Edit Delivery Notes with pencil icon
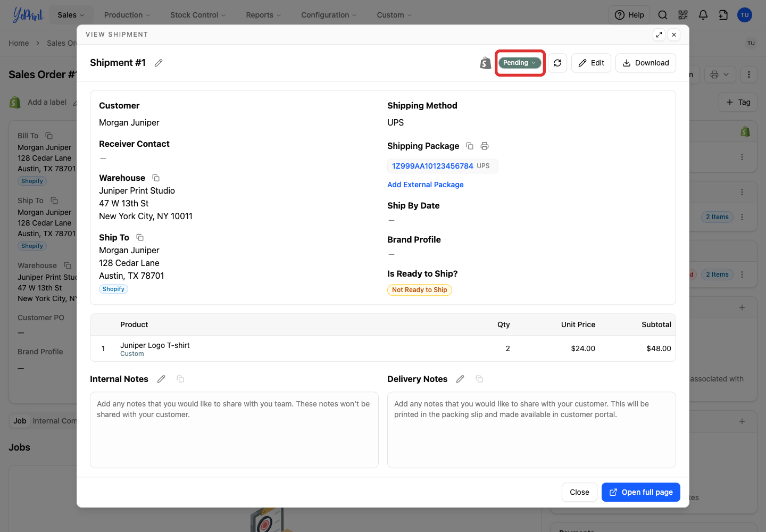Image resolution: width=766 pixels, height=532 pixels. [460, 379]
